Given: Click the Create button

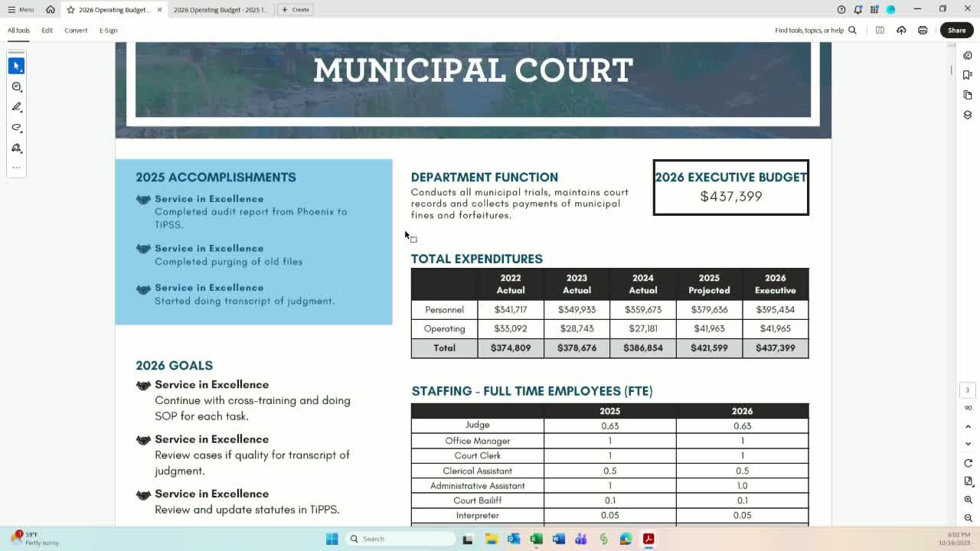Looking at the screenshot, I should point(295,10).
